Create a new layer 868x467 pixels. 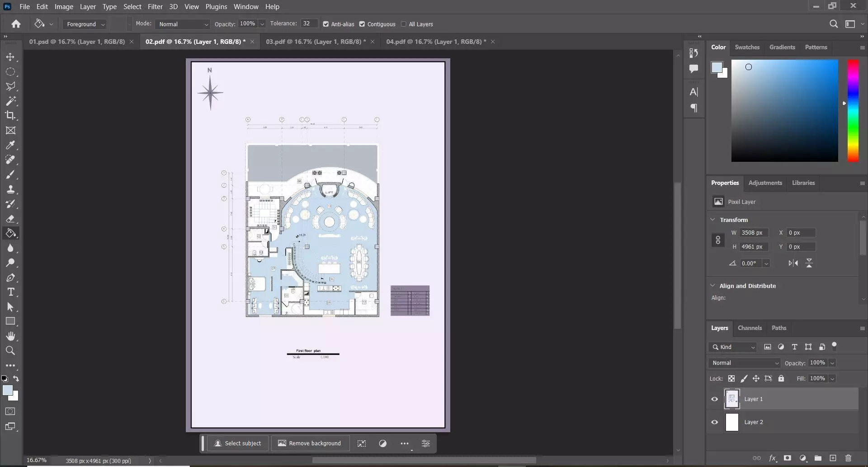click(x=833, y=458)
